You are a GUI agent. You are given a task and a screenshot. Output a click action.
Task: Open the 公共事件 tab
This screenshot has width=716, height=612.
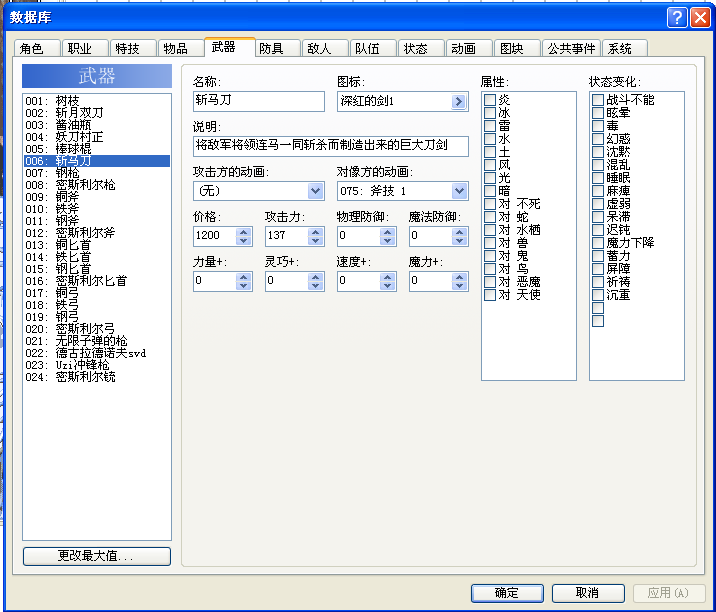[571, 48]
